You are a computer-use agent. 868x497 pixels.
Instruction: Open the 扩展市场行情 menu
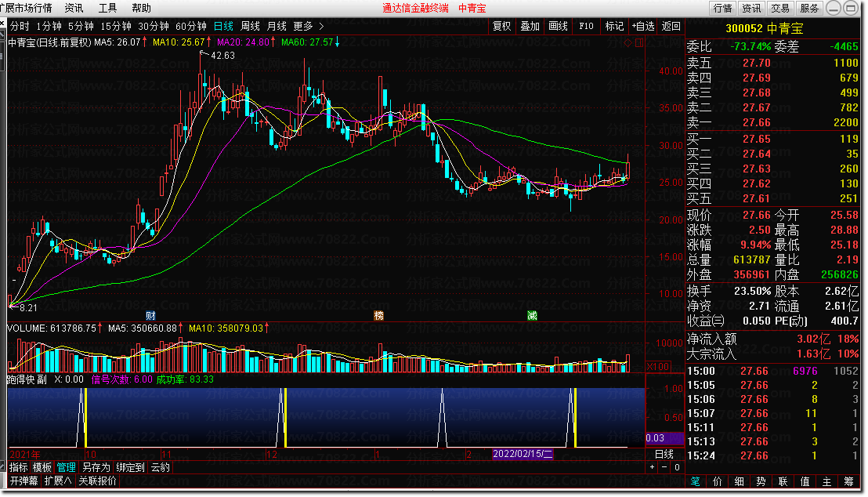pos(27,8)
